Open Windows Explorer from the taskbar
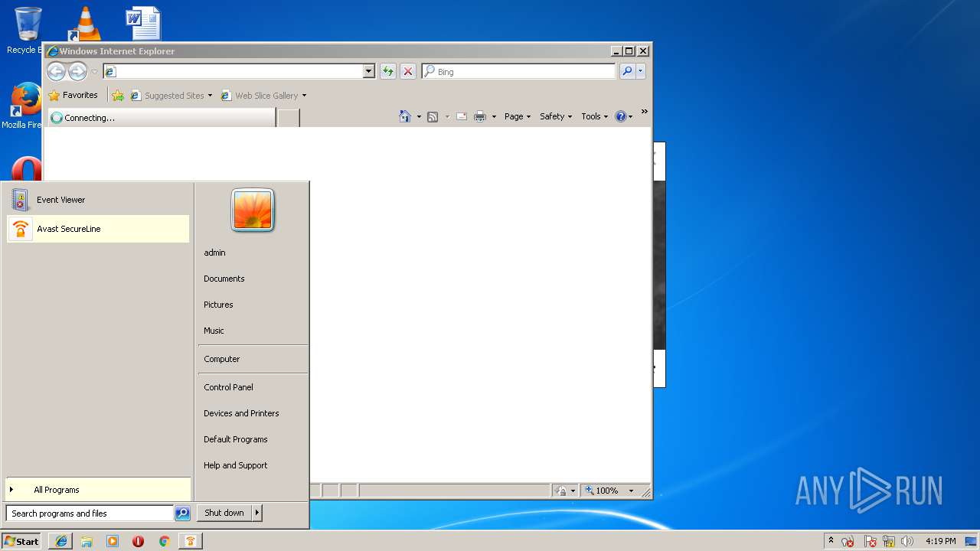The height and width of the screenshot is (551, 980). [87, 541]
